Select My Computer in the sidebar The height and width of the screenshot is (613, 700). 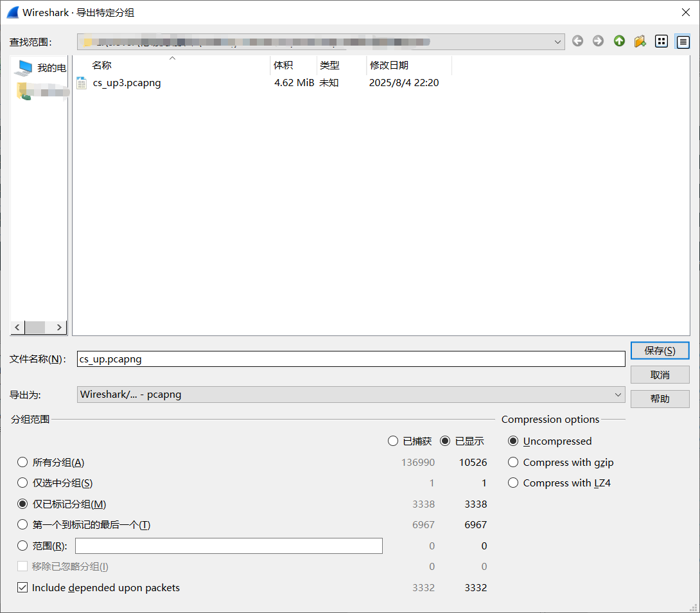40,67
